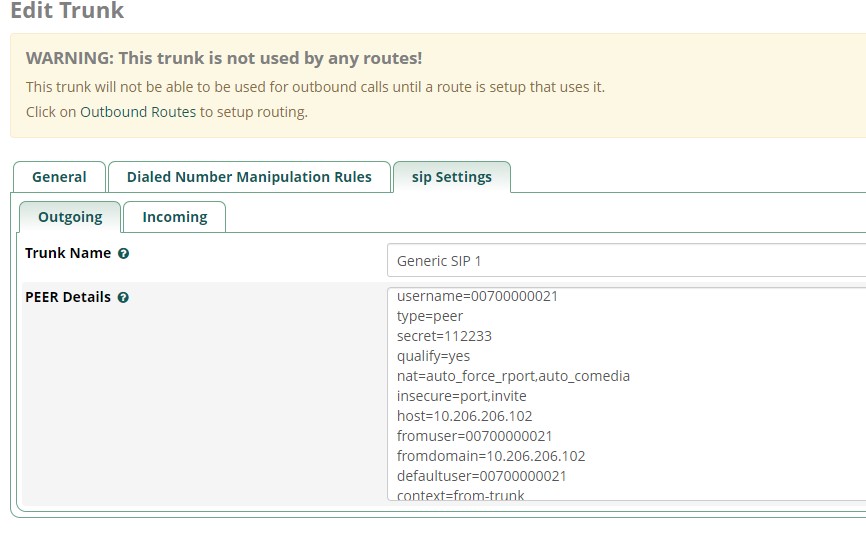The width and height of the screenshot is (866, 554).
Task: Click the secret=112233 line
Action: pos(444,336)
